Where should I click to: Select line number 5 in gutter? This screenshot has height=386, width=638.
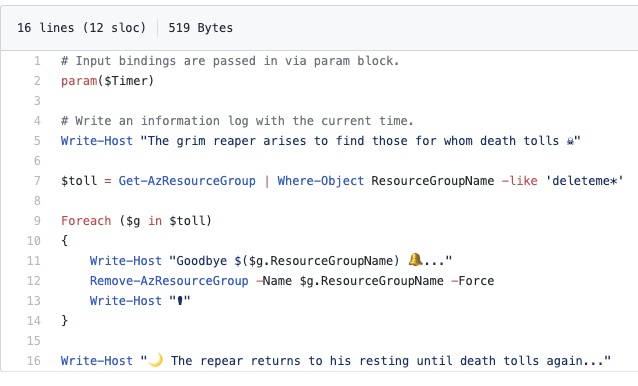tap(37, 141)
